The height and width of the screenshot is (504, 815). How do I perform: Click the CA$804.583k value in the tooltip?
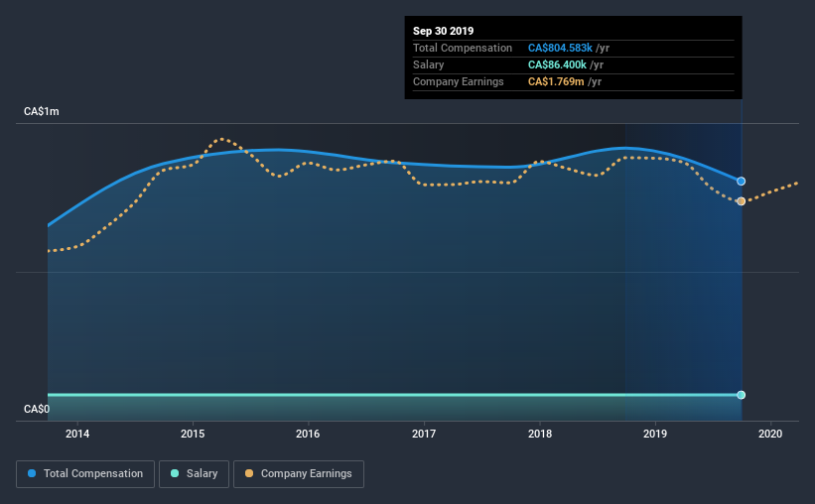point(560,48)
